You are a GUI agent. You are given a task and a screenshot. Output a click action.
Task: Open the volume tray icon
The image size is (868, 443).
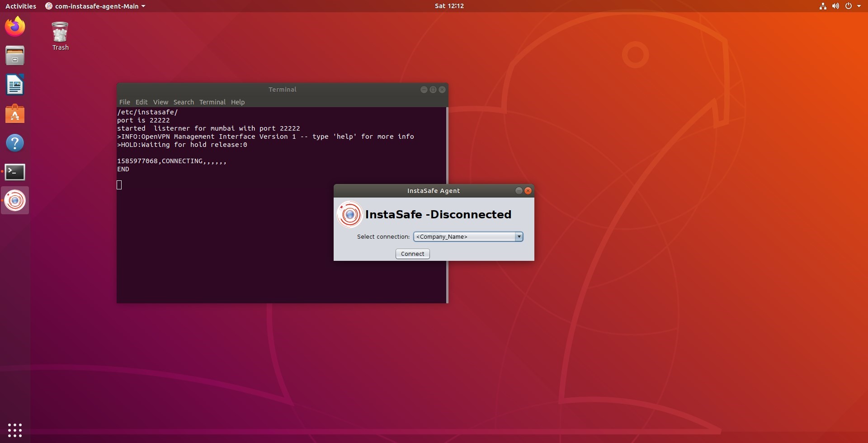coord(835,6)
